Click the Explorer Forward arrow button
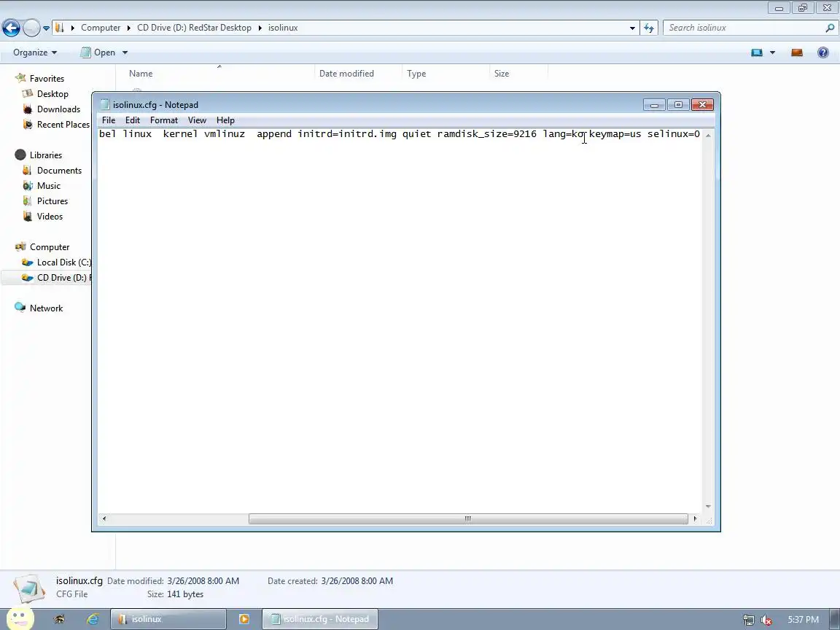 click(x=31, y=28)
